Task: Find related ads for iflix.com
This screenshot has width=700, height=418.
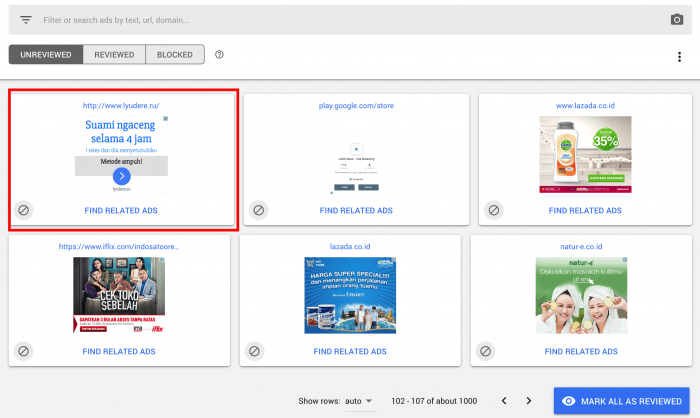Action: click(119, 351)
